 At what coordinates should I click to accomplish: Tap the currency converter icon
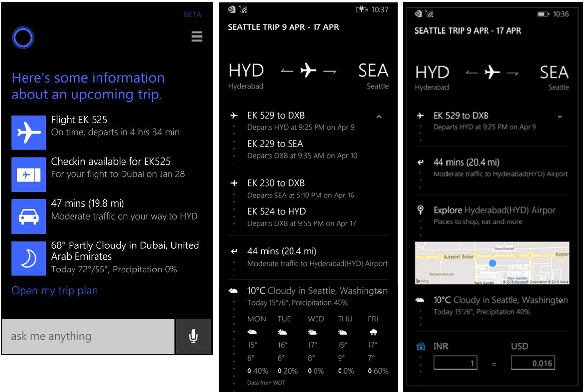point(421,346)
